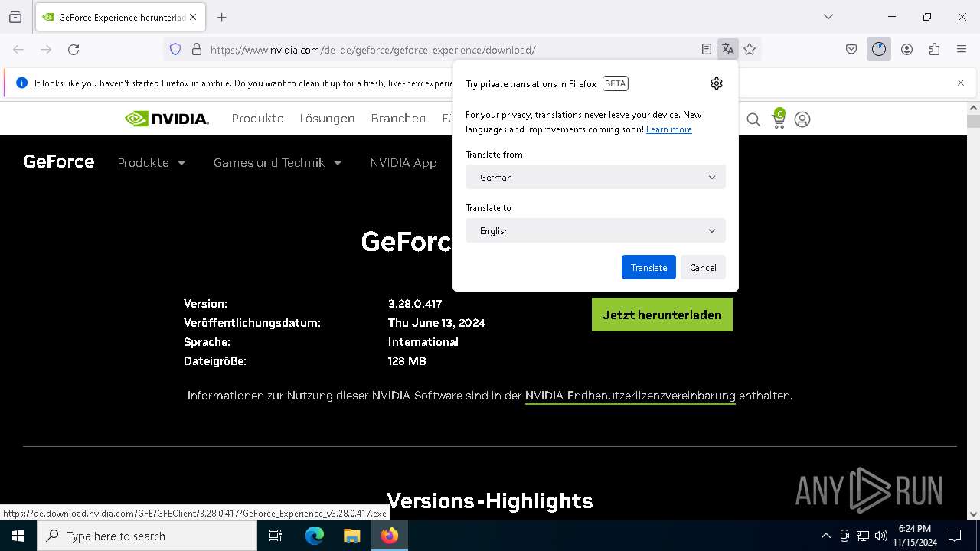Go to GeForce home heading
The image size is (980, 551).
tap(59, 161)
